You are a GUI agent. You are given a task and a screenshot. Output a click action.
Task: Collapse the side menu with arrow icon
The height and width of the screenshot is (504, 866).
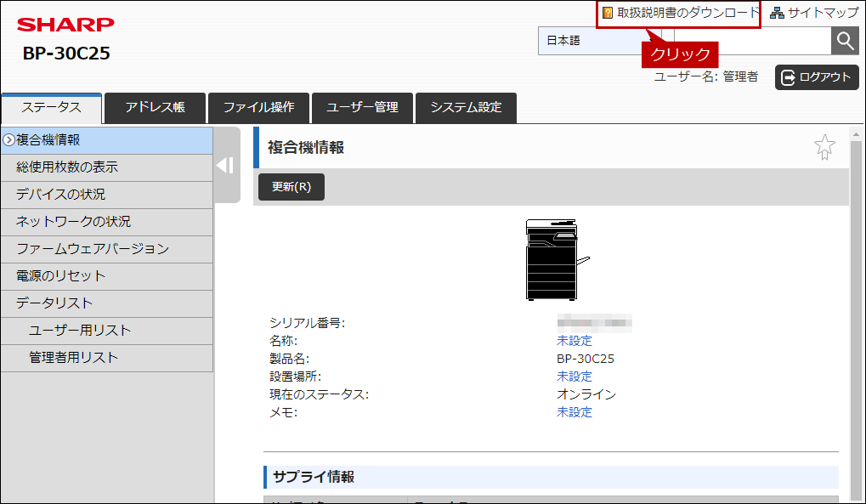click(225, 165)
